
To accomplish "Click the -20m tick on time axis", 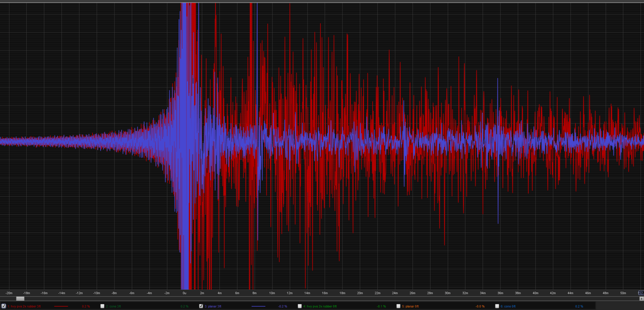I will coord(9,293).
